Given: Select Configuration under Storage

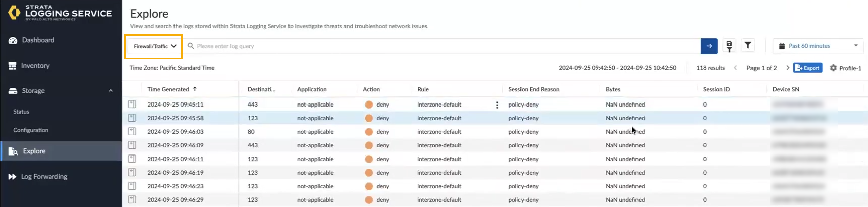Looking at the screenshot, I should [31, 130].
